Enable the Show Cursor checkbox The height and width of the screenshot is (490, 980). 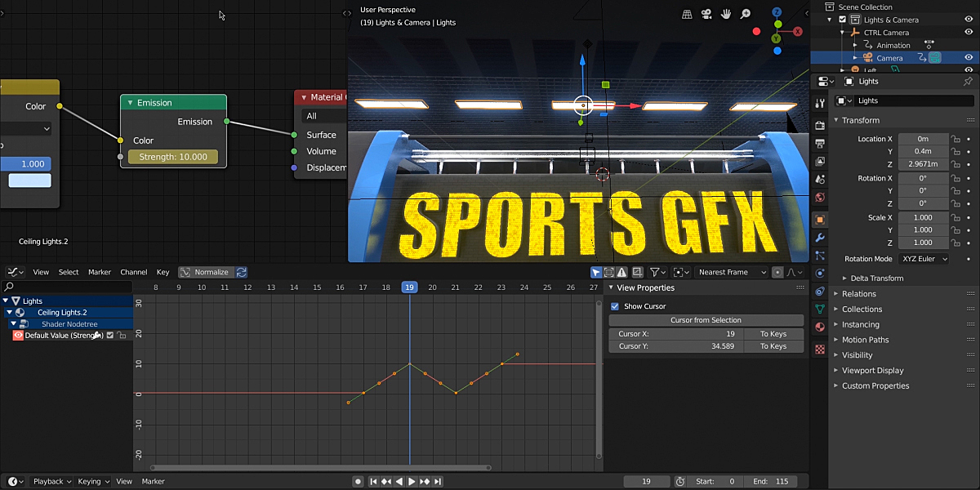tap(616, 305)
